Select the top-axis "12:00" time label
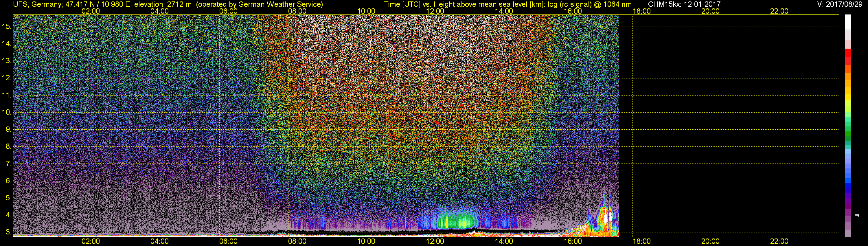The height and width of the screenshot is (246, 868). [x=435, y=11]
